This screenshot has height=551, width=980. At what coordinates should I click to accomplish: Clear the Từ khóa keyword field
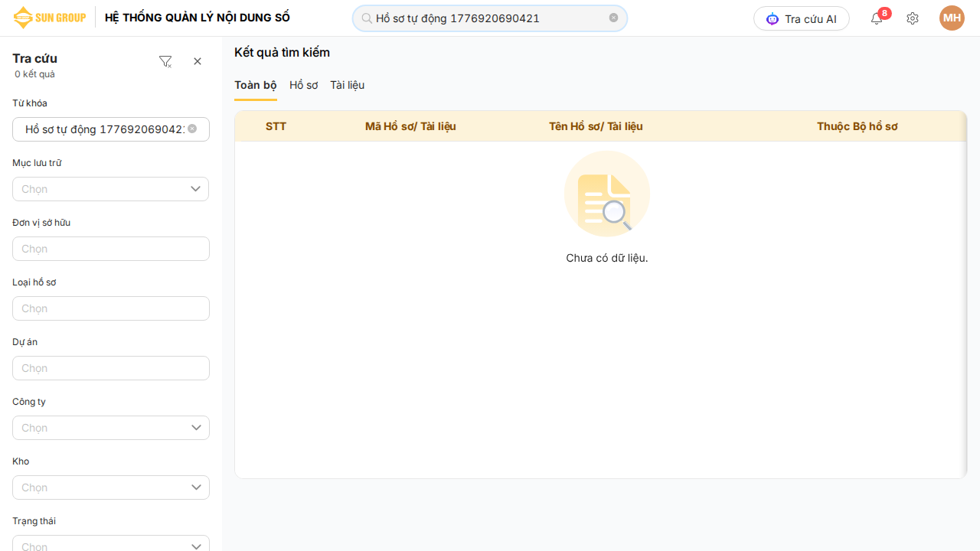192,129
